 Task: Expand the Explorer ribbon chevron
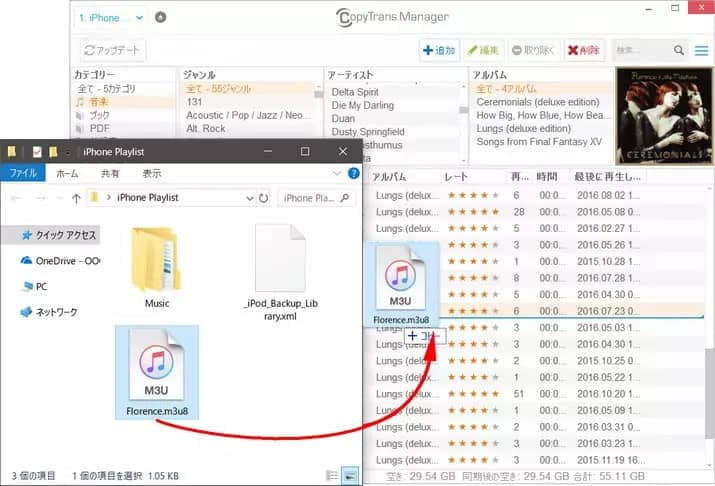click(337, 173)
